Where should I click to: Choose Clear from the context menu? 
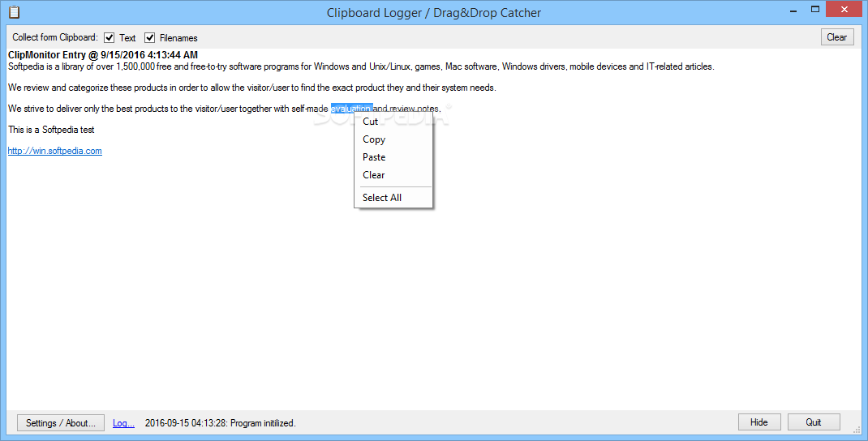(x=393, y=175)
